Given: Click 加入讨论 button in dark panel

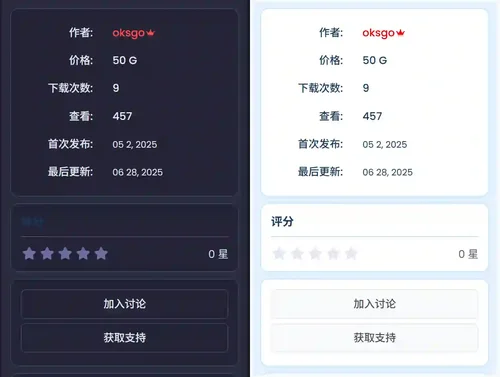Looking at the screenshot, I should (125, 304).
